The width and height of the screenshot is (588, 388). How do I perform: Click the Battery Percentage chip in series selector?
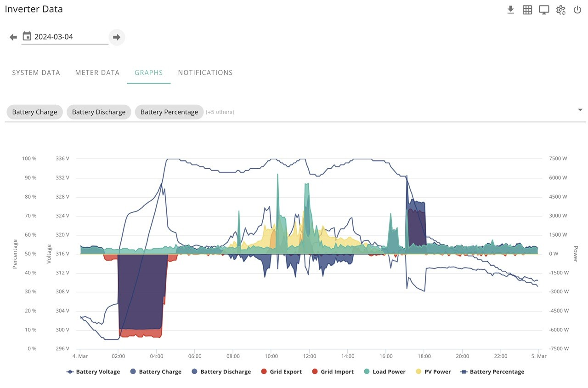169,112
